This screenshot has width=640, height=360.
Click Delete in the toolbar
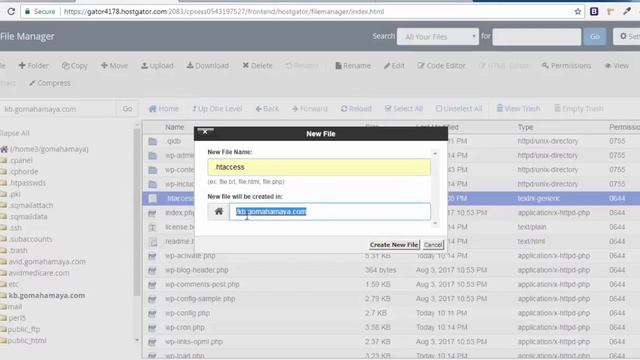point(257,66)
